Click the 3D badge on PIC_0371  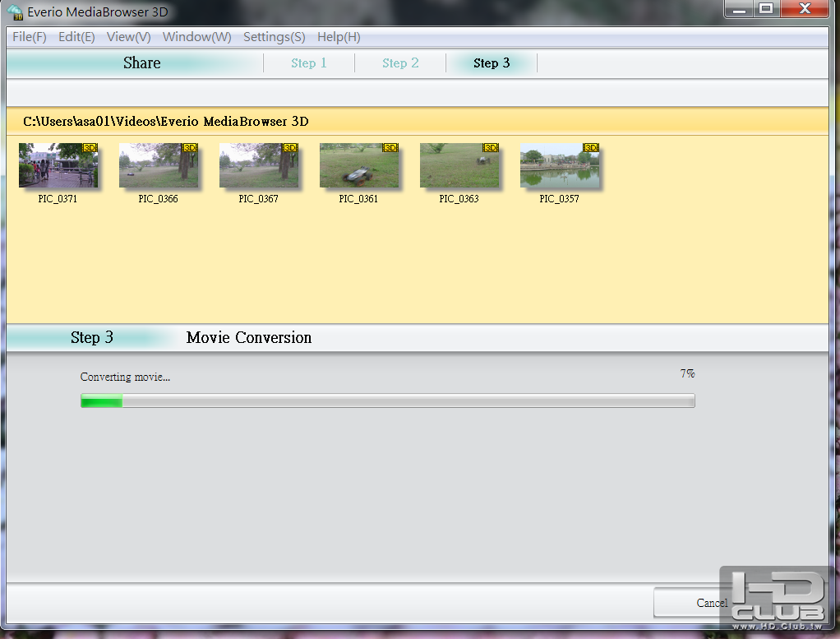coord(90,147)
